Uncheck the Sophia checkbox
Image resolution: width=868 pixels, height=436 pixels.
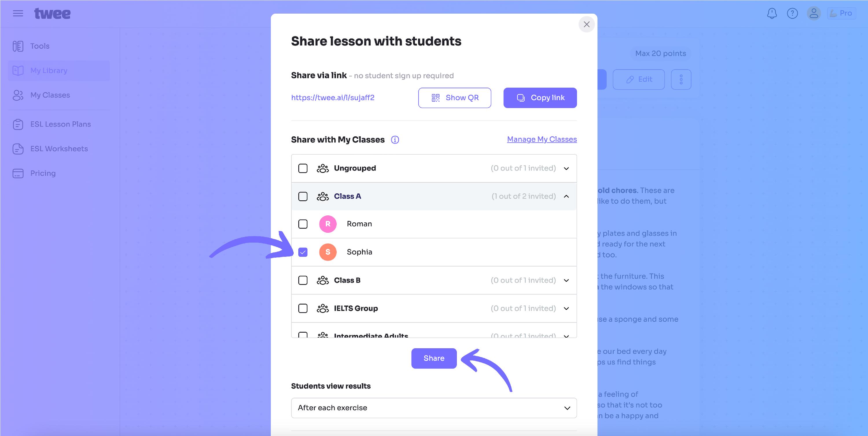tap(303, 252)
